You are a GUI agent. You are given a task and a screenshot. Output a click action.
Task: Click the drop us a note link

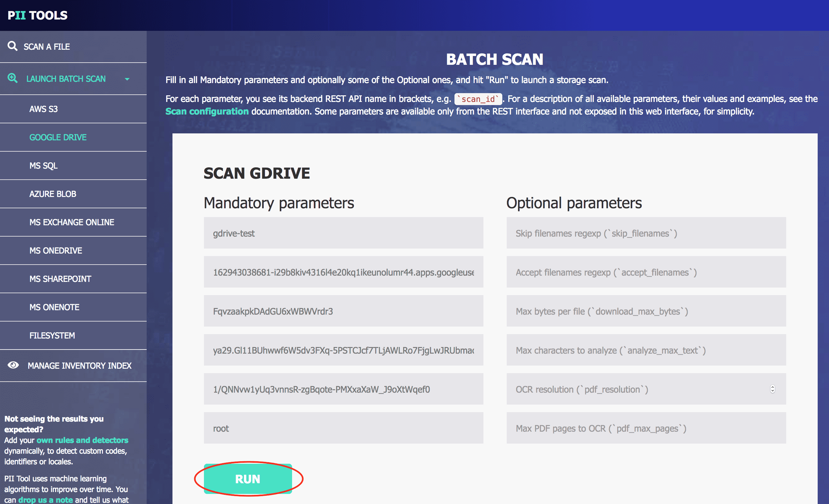point(45,500)
